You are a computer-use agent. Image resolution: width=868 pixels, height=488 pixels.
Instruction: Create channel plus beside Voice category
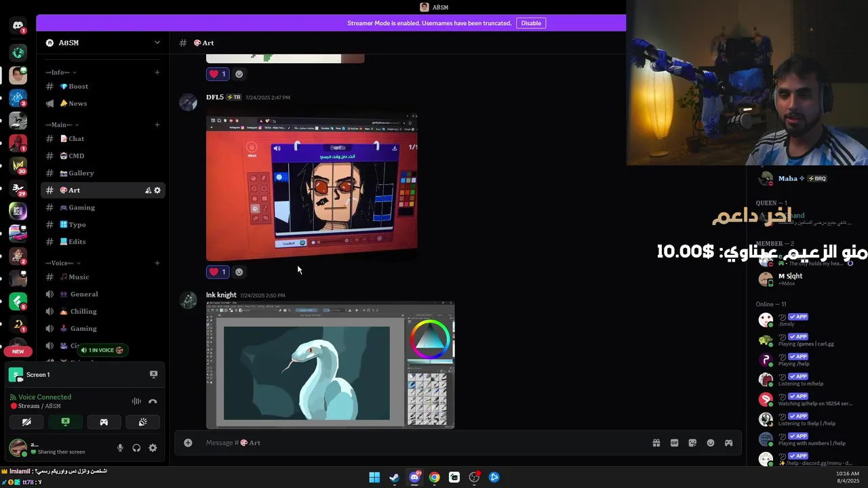(x=157, y=263)
